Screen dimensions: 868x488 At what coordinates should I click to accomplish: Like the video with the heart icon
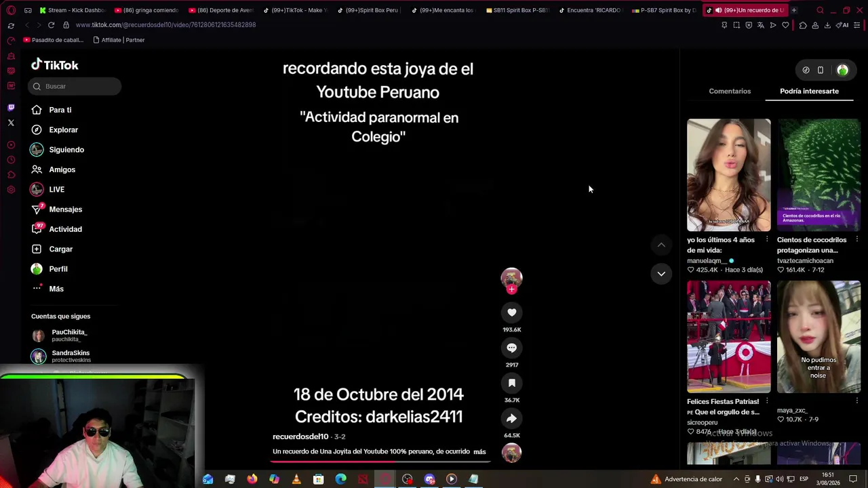tap(512, 312)
